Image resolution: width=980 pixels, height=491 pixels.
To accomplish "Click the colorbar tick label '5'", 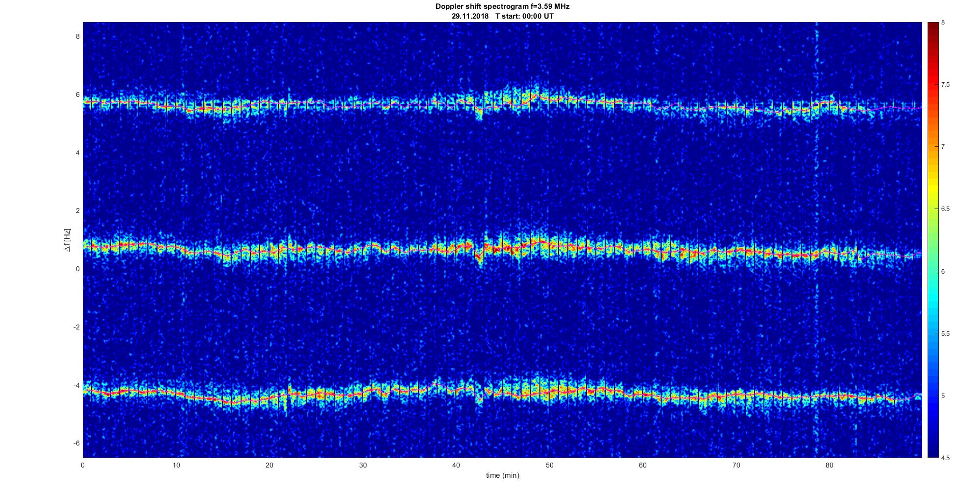I will 943,396.
